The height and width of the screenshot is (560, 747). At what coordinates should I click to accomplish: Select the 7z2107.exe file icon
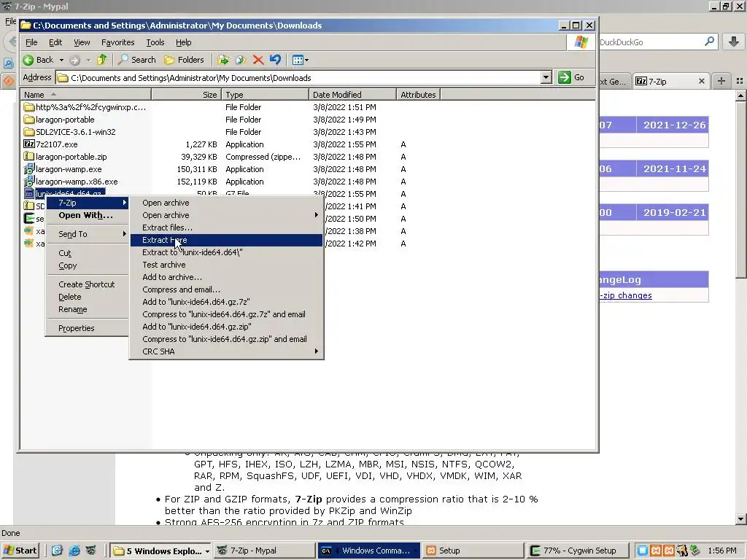click(x=29, y=144)
